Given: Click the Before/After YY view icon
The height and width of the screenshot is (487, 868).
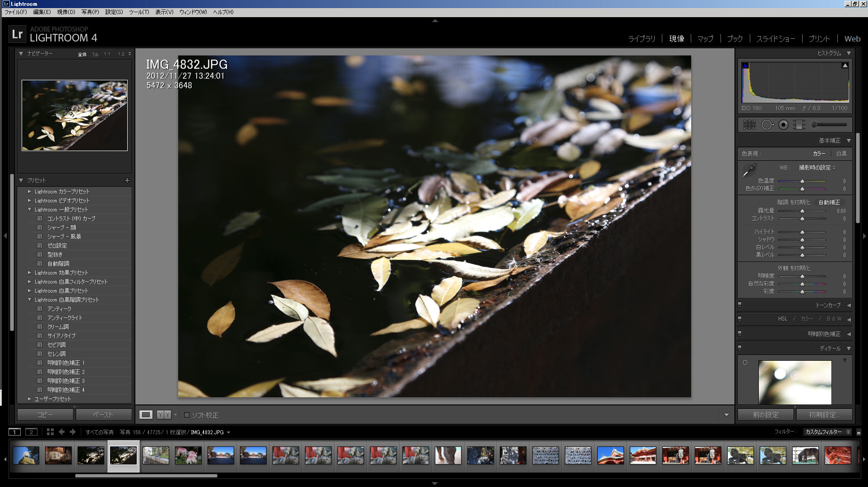Looking at the screenshot, I should (x=164, y=415).
